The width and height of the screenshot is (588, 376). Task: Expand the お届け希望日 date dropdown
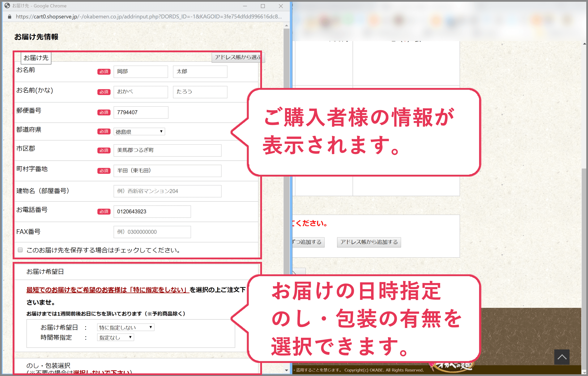point(125,327)
